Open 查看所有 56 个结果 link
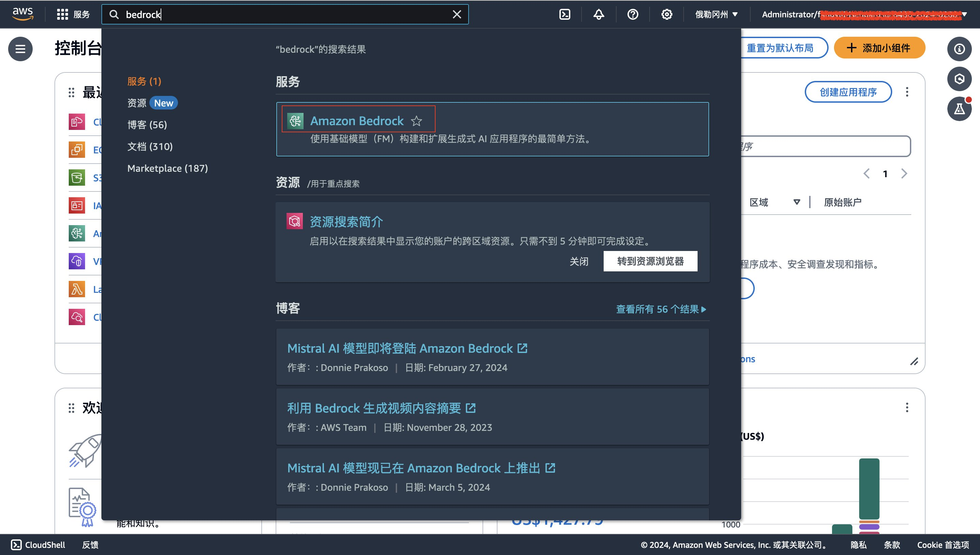This screenshot has height=555, width=980. click(661, 309)
